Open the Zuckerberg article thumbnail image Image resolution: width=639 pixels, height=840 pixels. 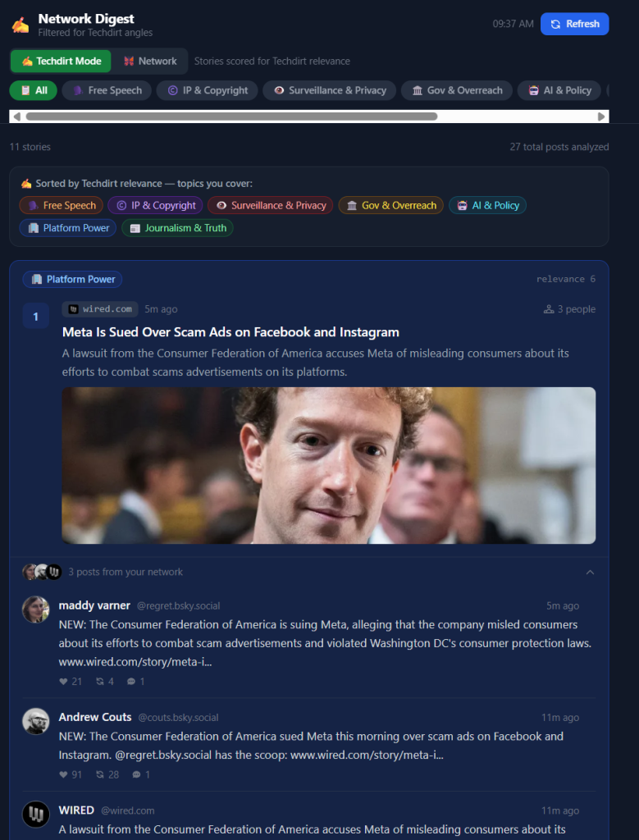[x=329, y=466]
